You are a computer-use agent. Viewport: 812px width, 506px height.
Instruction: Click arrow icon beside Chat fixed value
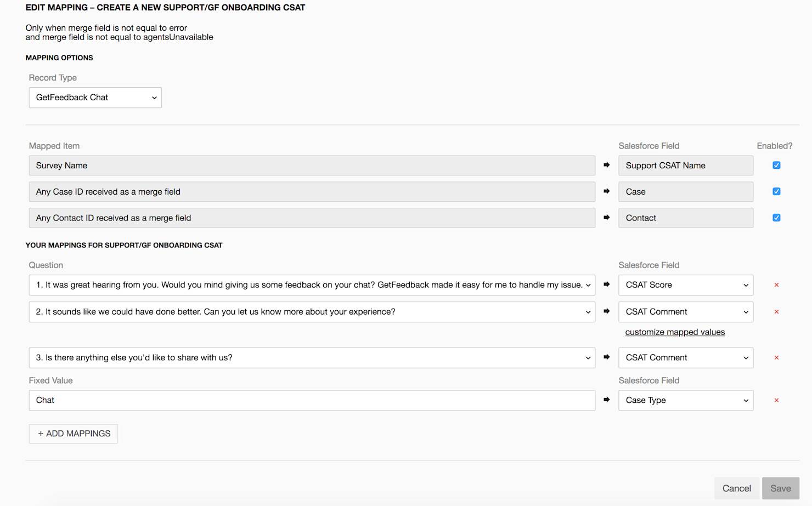point(606,400)
